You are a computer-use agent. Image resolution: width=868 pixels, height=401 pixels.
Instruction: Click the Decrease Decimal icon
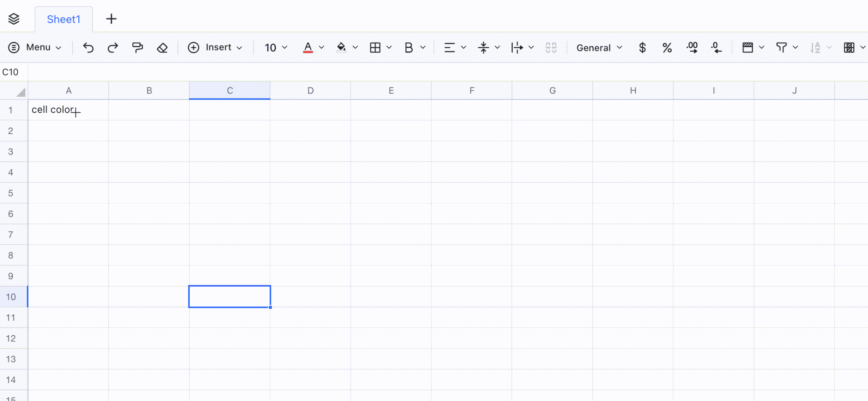click(x=716, y=48)
